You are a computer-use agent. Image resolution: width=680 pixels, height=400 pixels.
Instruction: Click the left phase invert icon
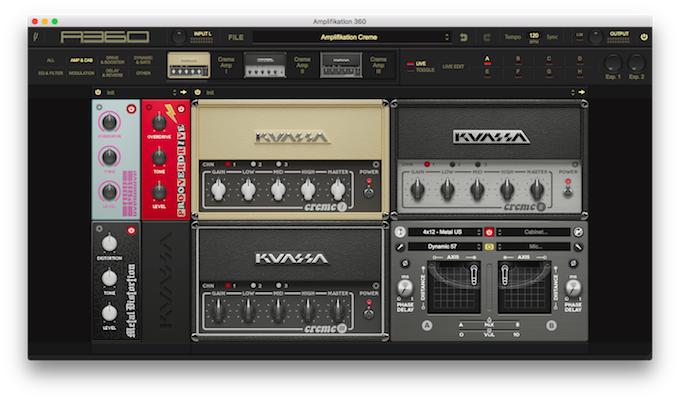[x=405, y=263]
